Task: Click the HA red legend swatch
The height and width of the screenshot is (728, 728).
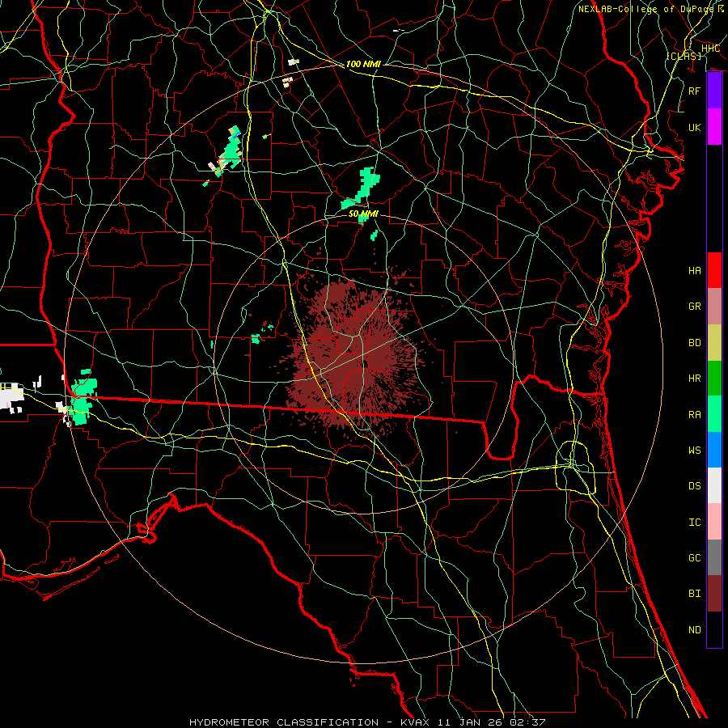Action: click(x=714, y=270)
